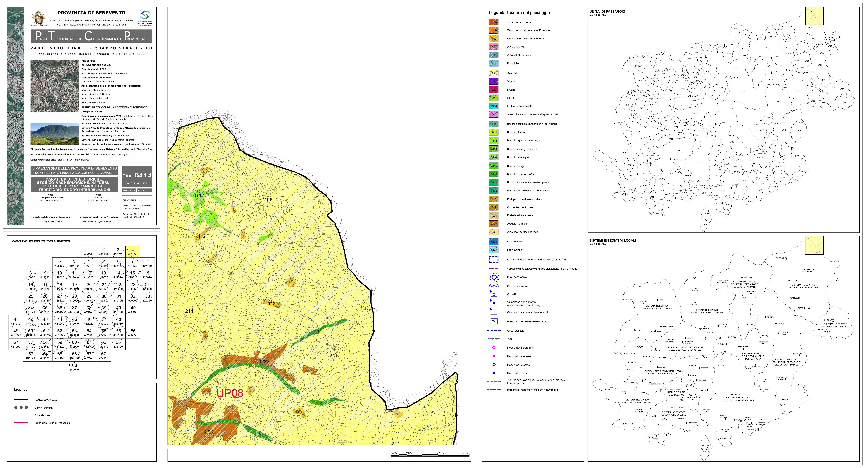This screenshot has height=468, width=868.
Task: Select the 3111 Boschi di leccio swatch
Action: pos(494,132)
